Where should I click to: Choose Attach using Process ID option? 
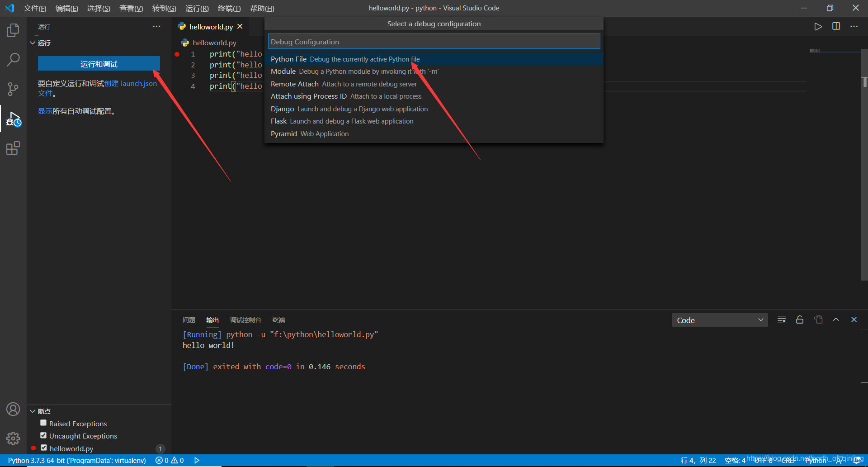[x=434, y=96]
